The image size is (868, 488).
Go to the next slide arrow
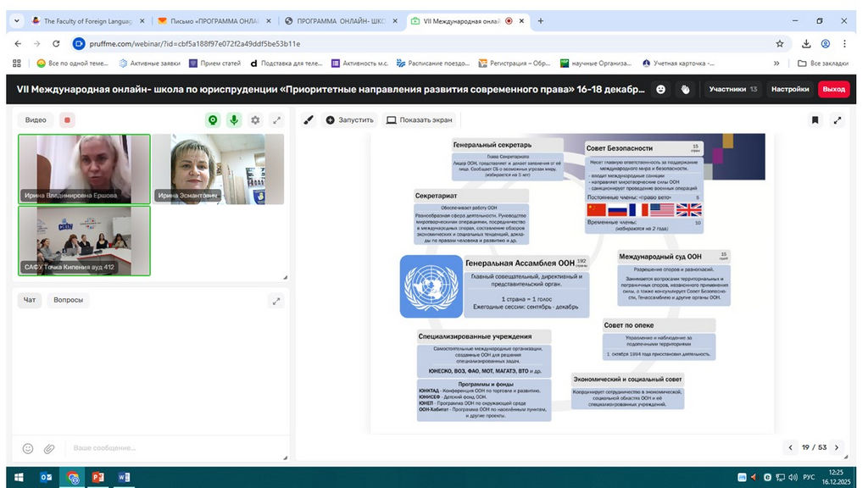(x=836, y=447)
